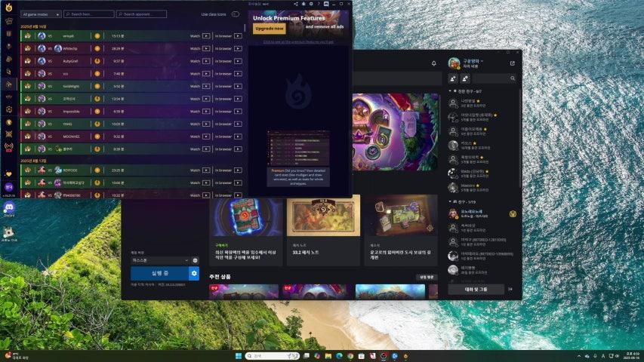Click the see all premium features link
This screenshot has width=644, height=362.
point(298,42)
